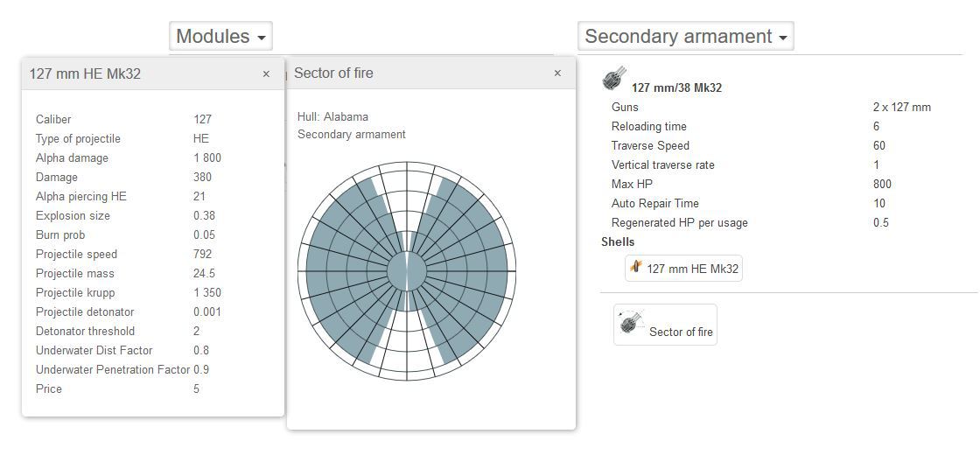The width and height of the screenshot is (980, 455).
Task: Select the Alpha damage row label
Action: click(72, 158)
